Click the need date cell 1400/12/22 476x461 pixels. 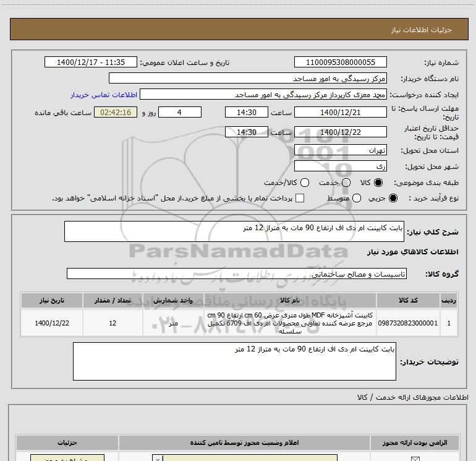point(52,323)
